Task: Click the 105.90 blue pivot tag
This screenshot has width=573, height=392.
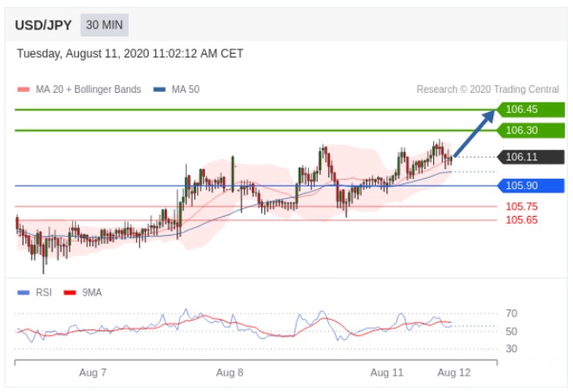Action: pyautogui.click(x=531, y=186)
